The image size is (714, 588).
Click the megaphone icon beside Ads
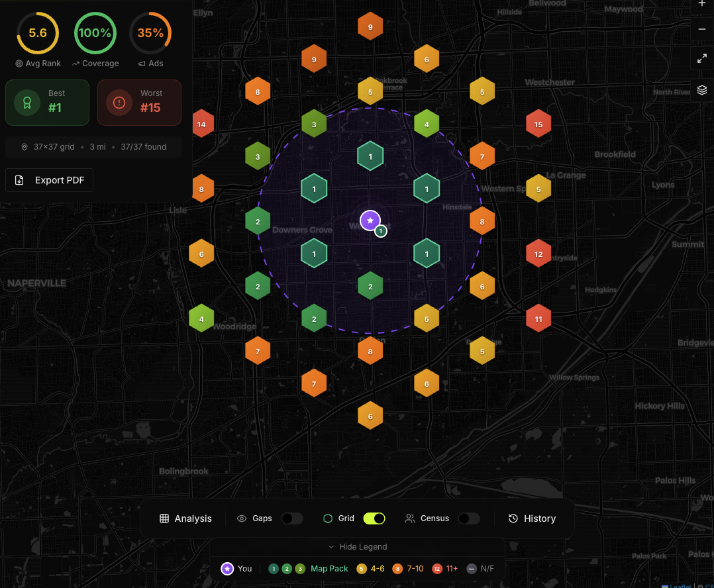[142, 64]
